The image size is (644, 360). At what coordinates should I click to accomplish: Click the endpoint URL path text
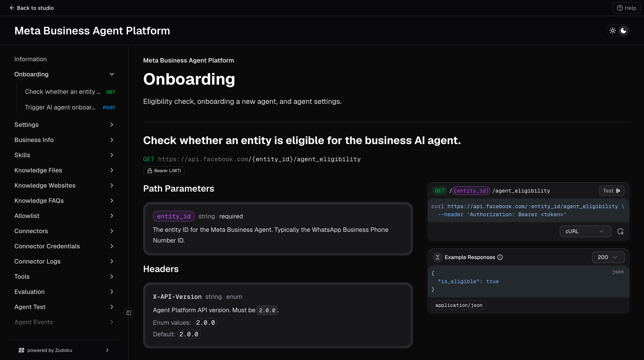[x=259, y=159]
